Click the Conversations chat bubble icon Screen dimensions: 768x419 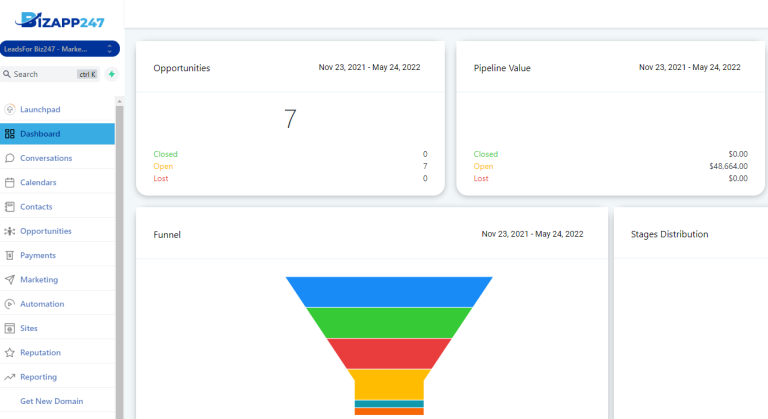9,158
